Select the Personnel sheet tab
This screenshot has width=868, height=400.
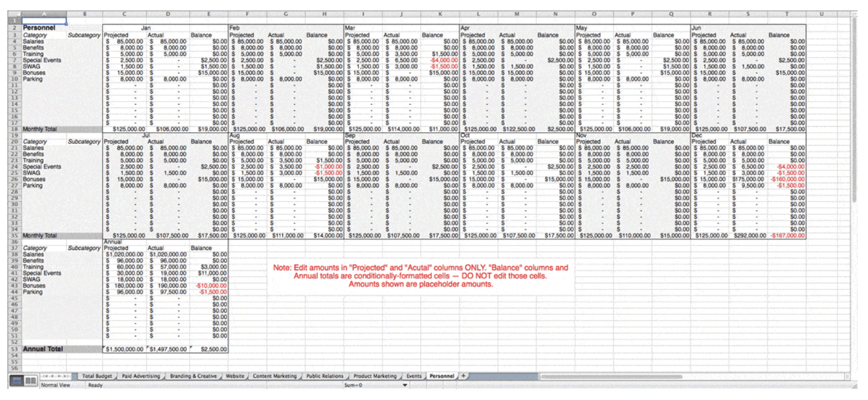tap(442, 376)
